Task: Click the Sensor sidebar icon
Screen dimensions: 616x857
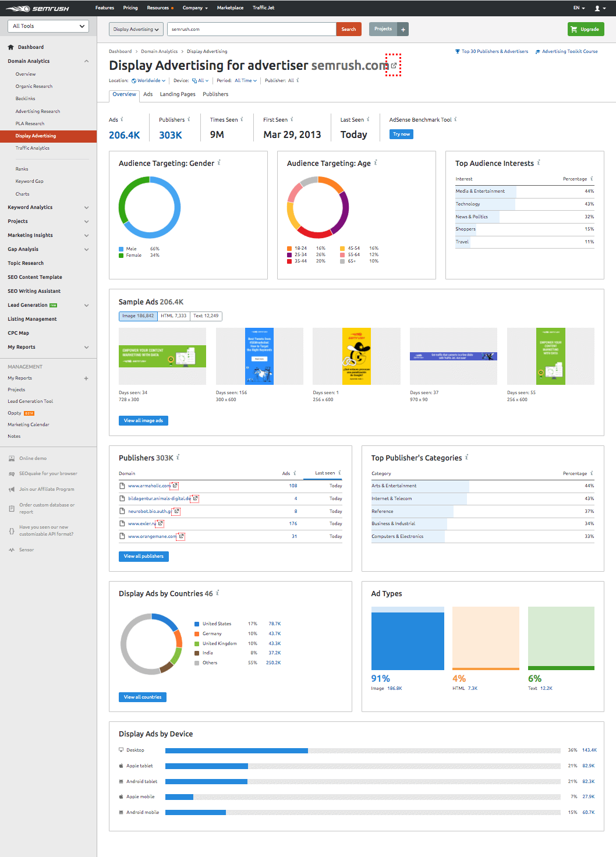Action: click(x=12, y=550)
